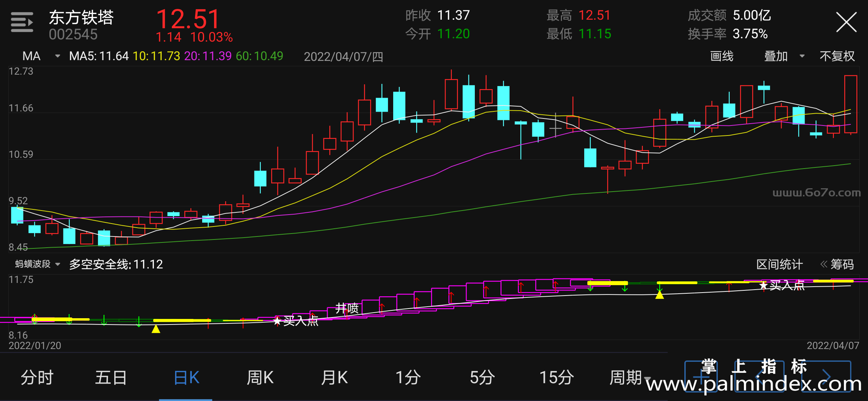
Task: Select the 15分 minute chart tab
Action: pos(556,377)
